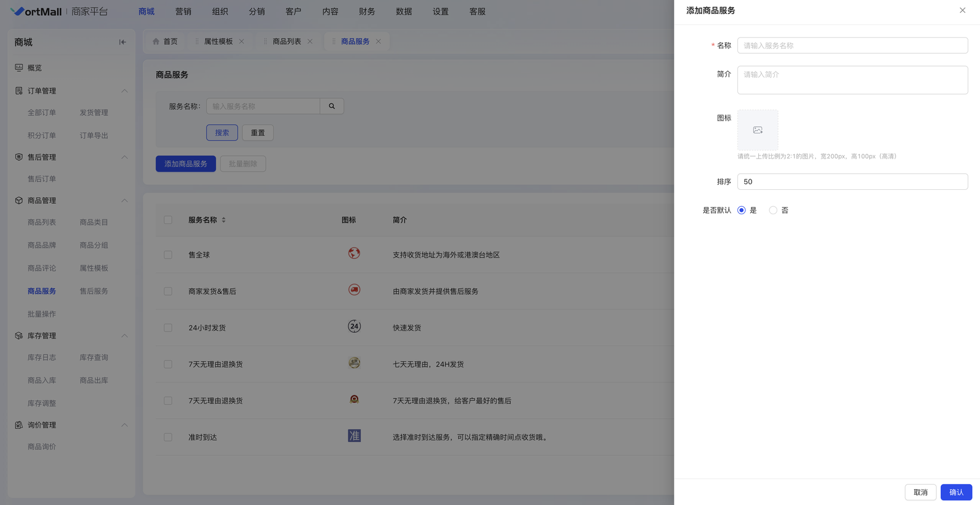Switch to the 商品列表 tab
980x505 pixels.
pyautogui.click(x=287, y=42)
